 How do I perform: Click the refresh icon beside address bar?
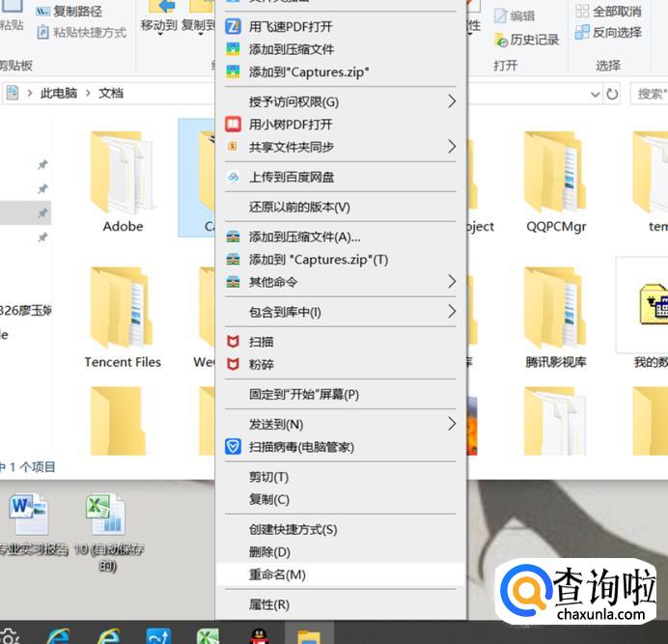coord(612,94)
